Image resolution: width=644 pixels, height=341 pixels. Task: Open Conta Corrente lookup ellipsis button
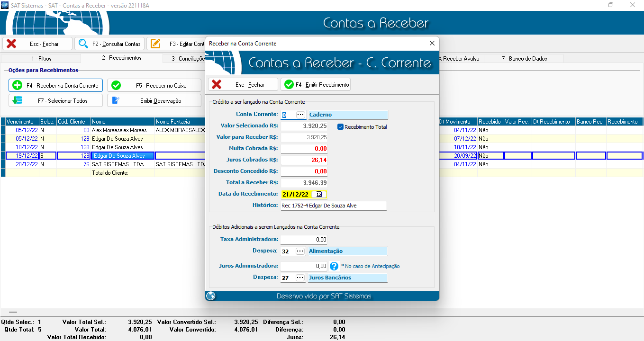pyautogui.click(x=300, y=115)
